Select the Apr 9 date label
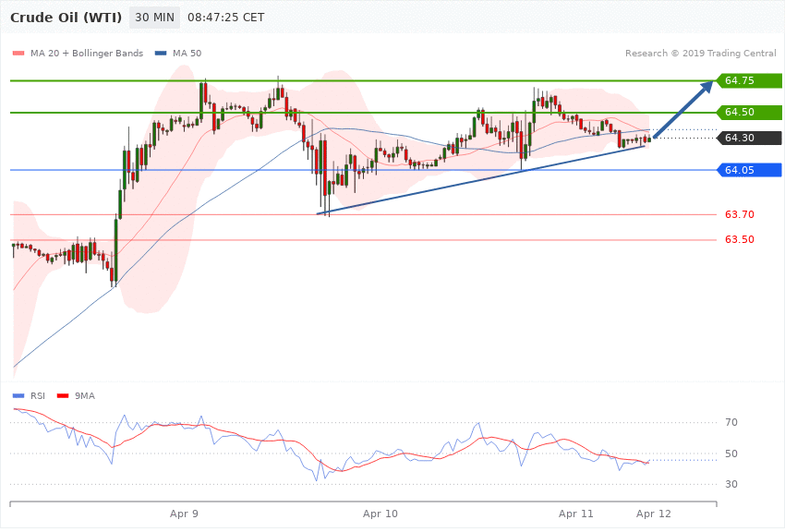Screen dimensions: 785x532 point(185,513)
